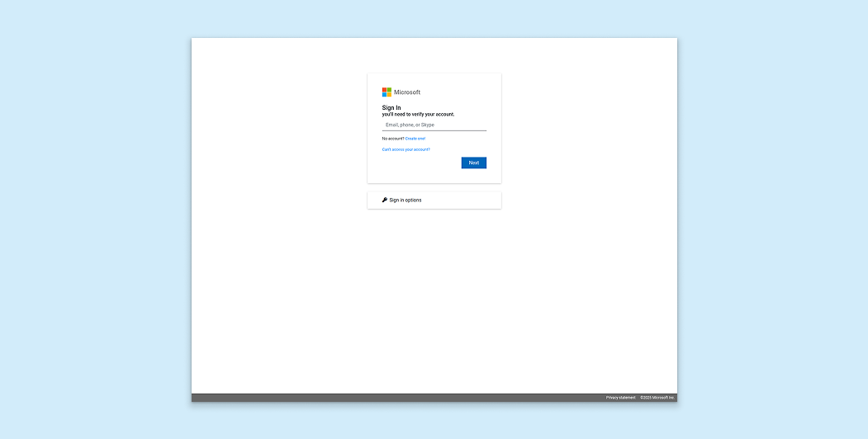Click the ©2025 Microsoft Inc. footer text
The image size is (868, 439).
tap(657, 398)
